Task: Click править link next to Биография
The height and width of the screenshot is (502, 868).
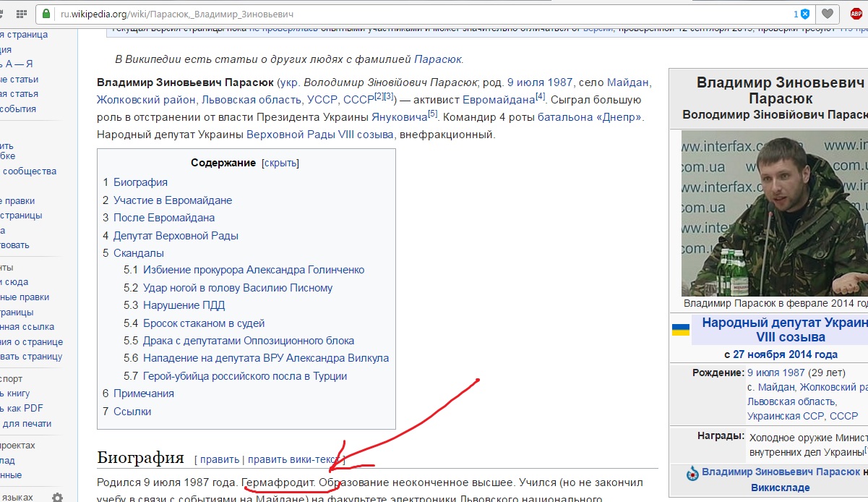Action: point(220,459)
